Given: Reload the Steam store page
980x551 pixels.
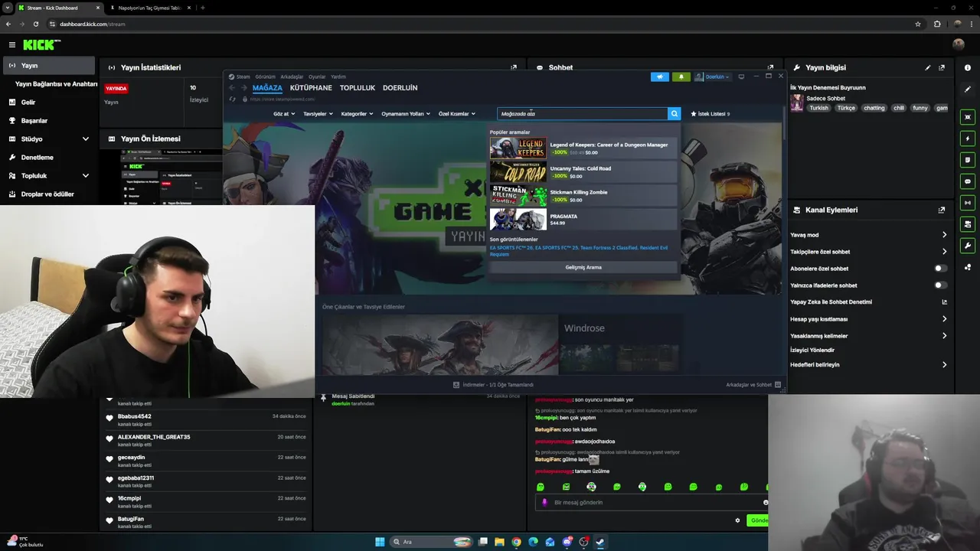Looking at the screenshot, I should [232, 99].
